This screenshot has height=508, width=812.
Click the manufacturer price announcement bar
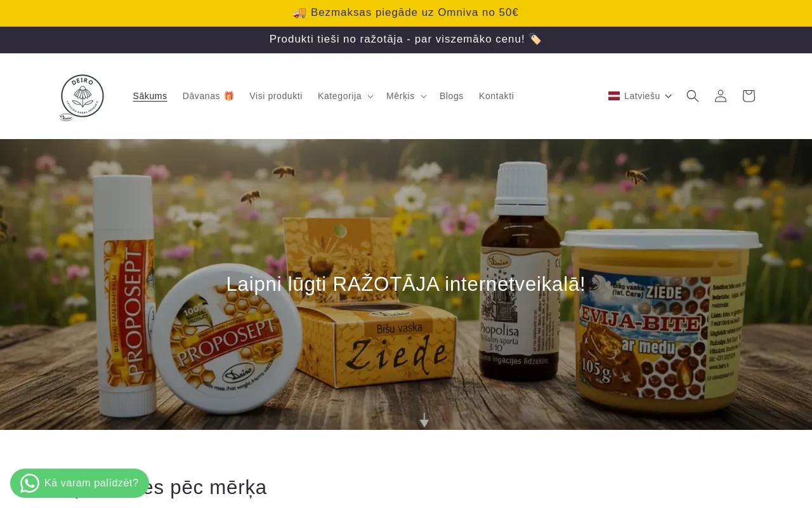click(x=406, y=39)
